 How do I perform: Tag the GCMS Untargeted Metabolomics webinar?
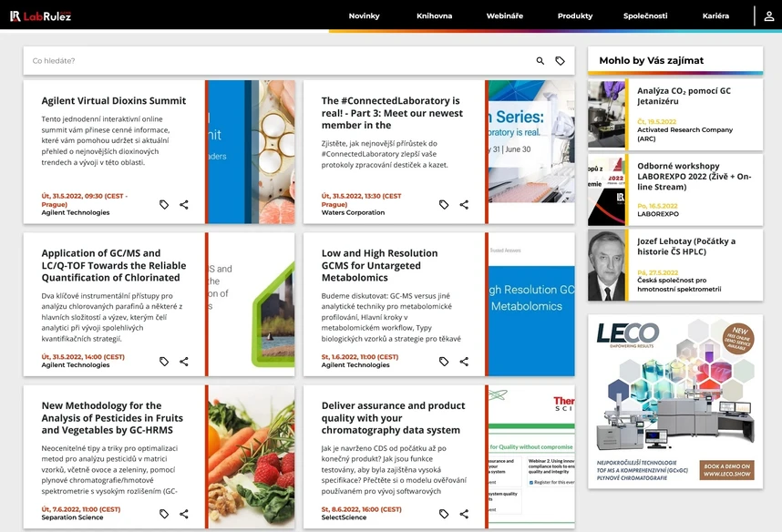click(x=444, y=361)
